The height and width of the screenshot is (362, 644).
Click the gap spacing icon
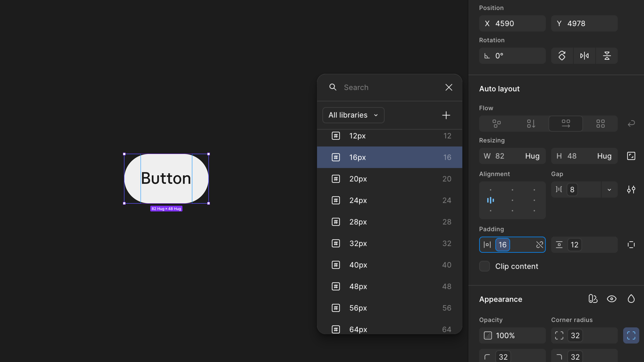pyautogui.click(x=559, y=189)
